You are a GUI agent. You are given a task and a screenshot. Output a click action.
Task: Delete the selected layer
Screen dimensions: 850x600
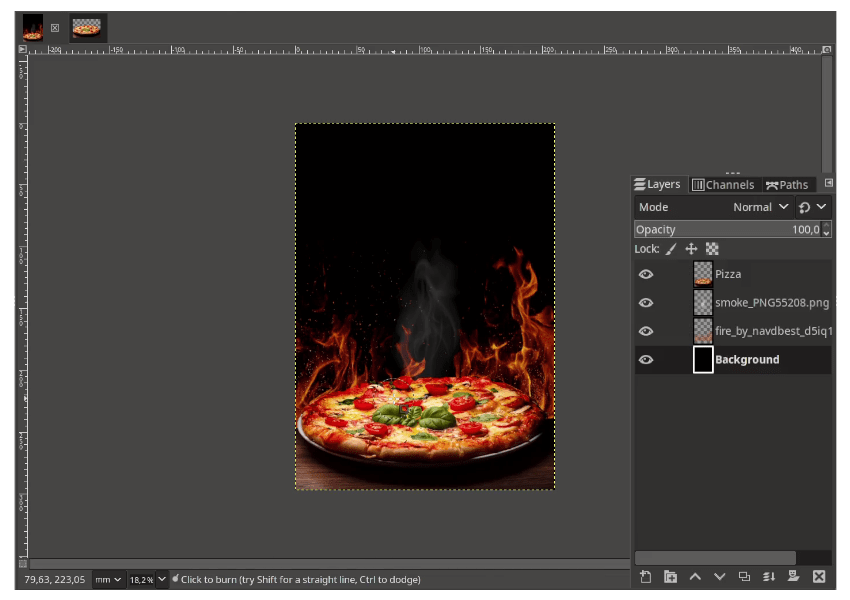819,577
